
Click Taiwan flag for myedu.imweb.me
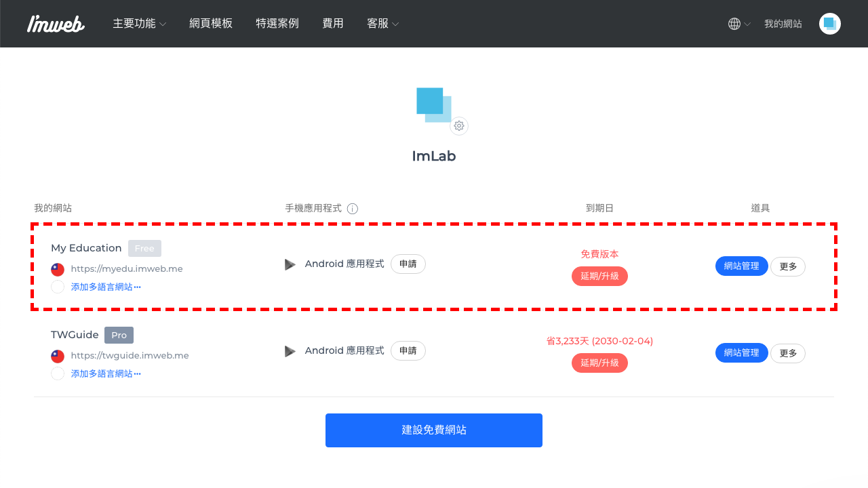[58, 269]
